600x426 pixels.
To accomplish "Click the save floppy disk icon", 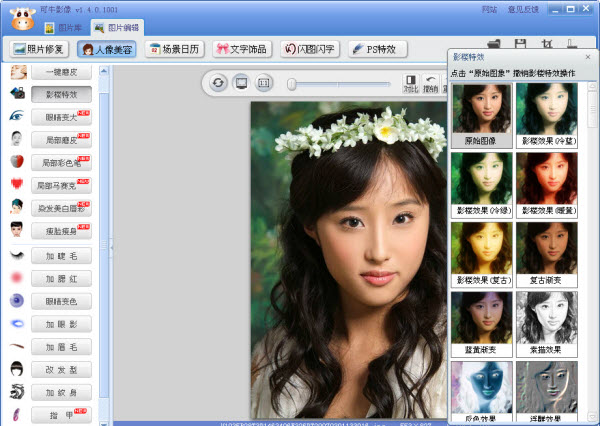I will (520, 44).
